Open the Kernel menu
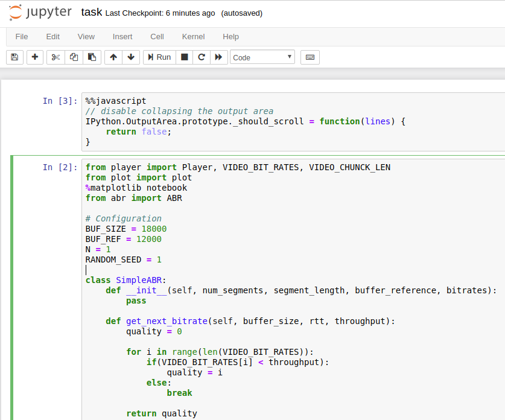This screenshot has height=420, width=505. 193,37
